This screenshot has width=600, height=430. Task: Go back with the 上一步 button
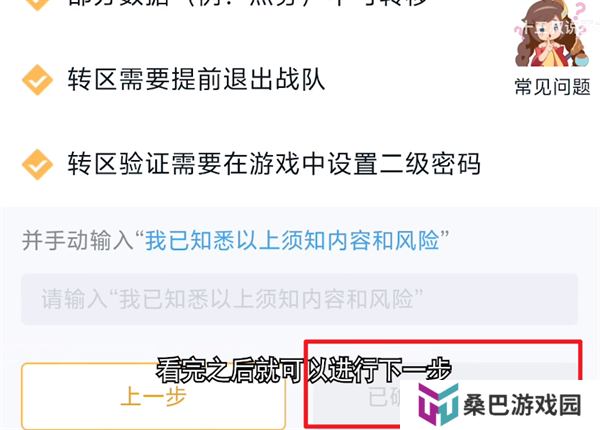coord(153,396)
